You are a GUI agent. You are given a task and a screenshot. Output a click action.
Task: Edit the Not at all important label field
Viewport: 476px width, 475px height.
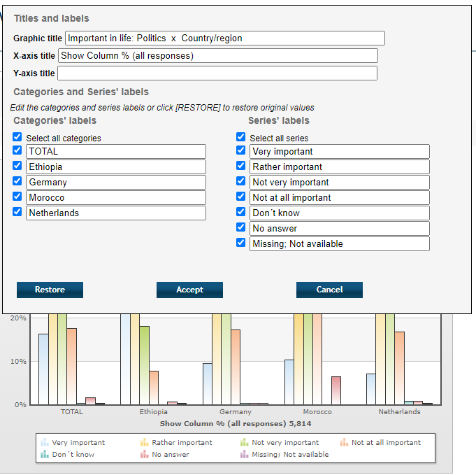(340, 197)
